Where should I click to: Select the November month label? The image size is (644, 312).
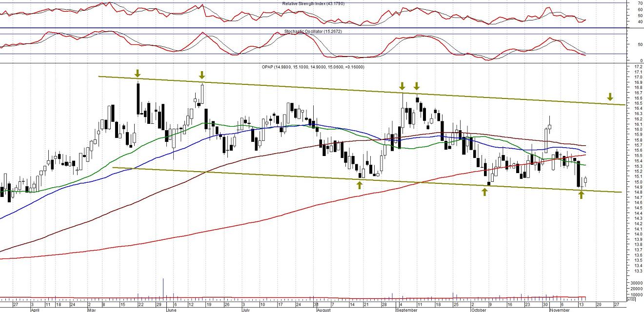click(x=559, y=310)
